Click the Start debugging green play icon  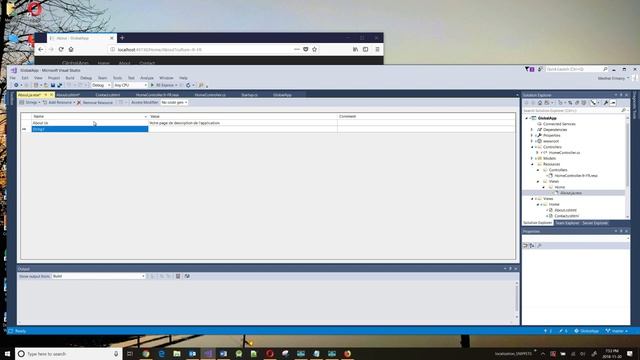152,85
